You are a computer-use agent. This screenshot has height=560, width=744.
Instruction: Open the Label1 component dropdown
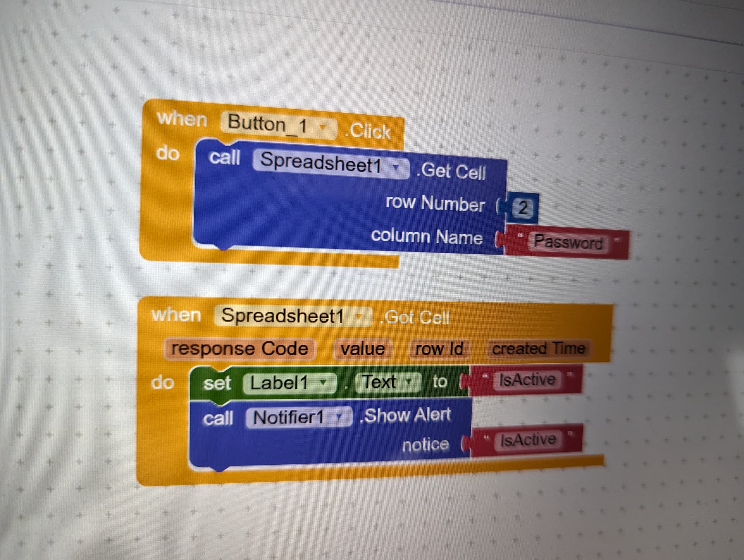324,383
